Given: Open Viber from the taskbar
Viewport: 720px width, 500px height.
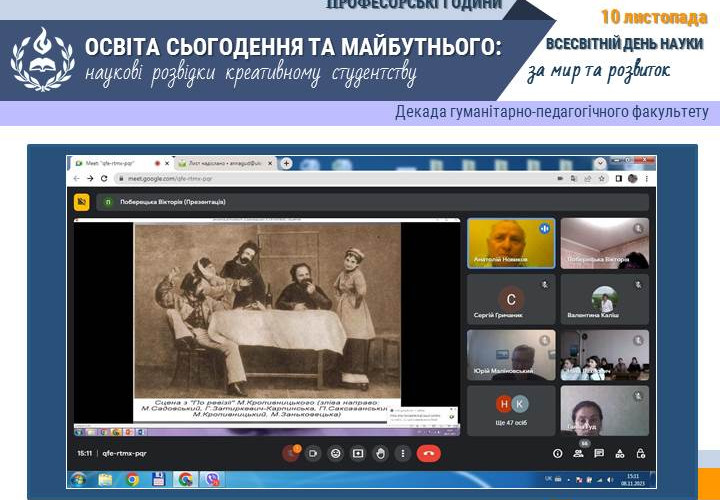Looking at the screenshot, I should tap(212, 479).
